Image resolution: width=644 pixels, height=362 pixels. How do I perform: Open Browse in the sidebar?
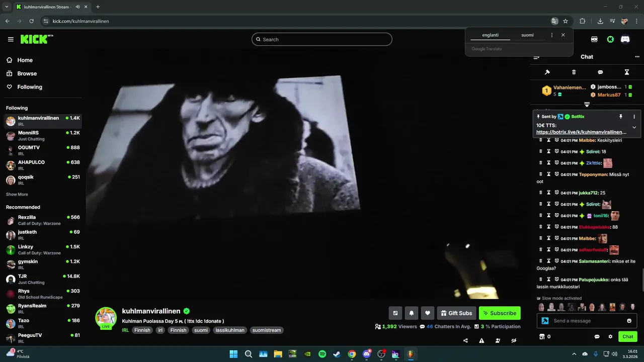(27, 73)
